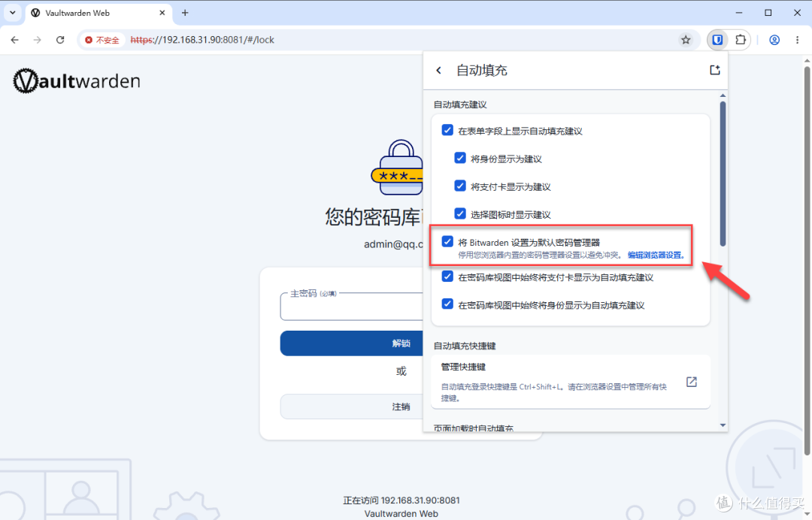The height and width of the screenshot is (520, 812).
Task: Go back to previous page
Action: (x=14, y=40)
